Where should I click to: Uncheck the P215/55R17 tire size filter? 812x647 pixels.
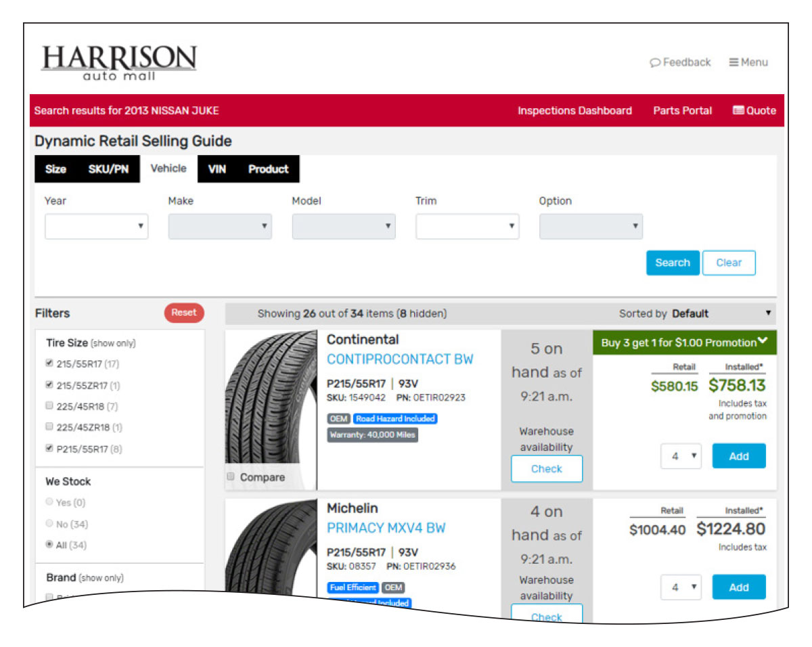click(49, 448)
